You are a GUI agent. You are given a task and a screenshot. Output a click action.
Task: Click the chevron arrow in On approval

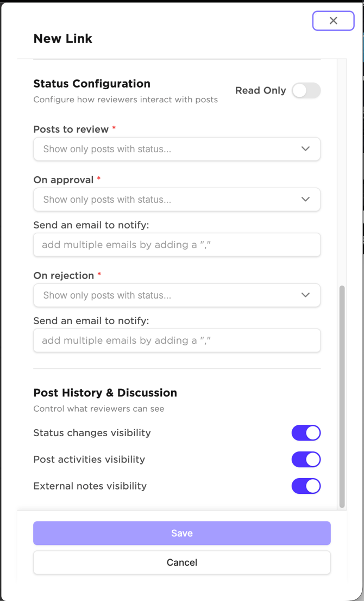pyautogui.click(x=305, y=200)
